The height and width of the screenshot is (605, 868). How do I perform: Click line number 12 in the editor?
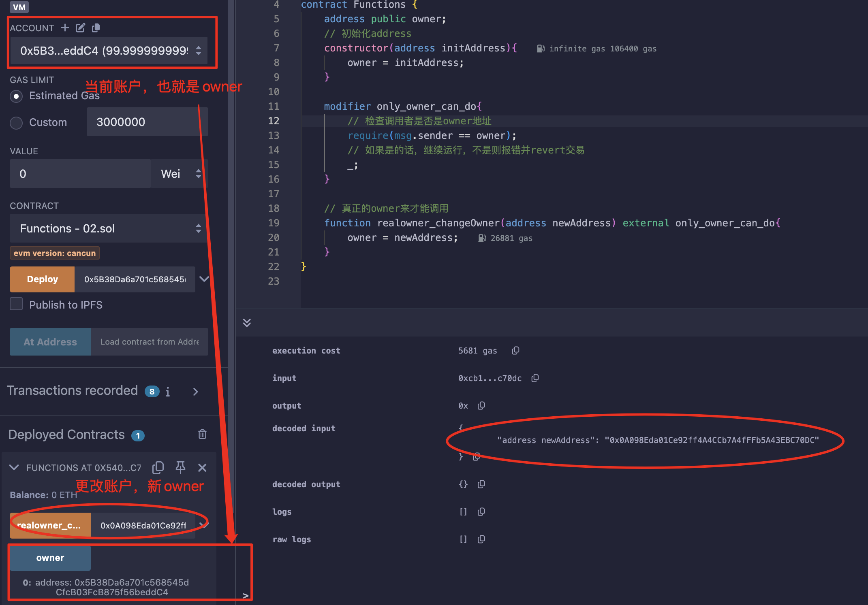[274, 121]
